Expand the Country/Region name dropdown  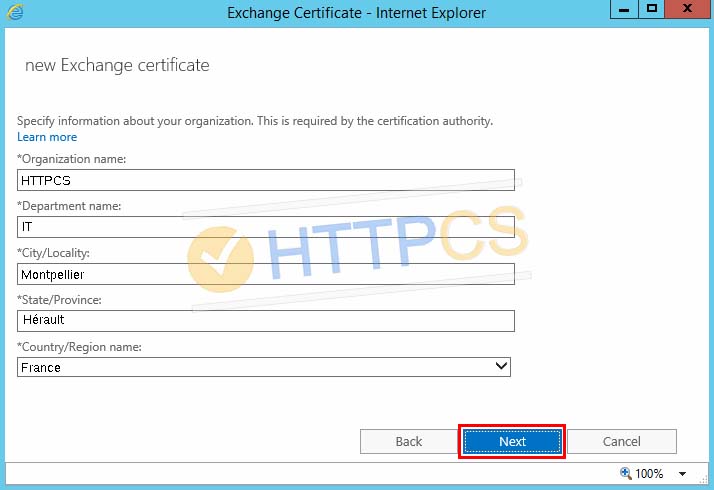(x=502, y=367)
